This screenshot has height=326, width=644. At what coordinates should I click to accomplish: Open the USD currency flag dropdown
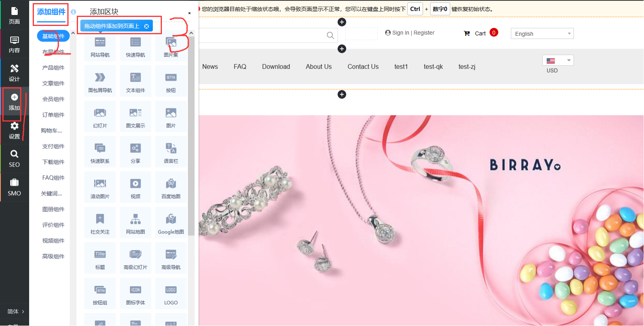[x=558, y=60]
